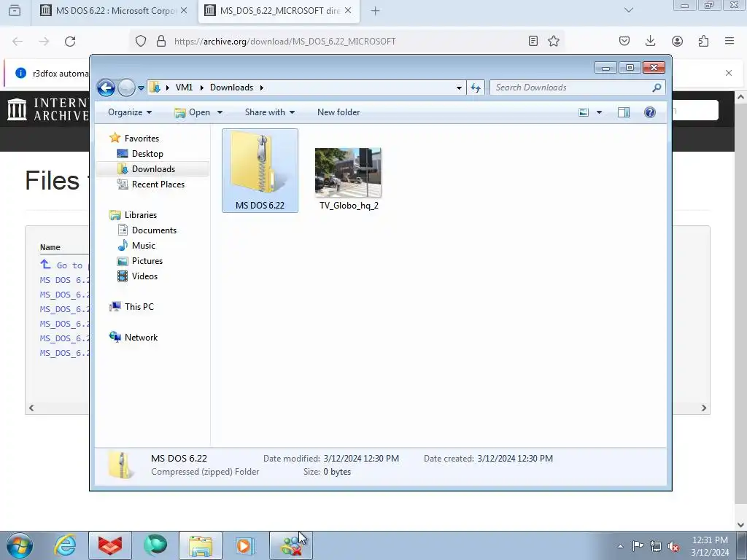List all tabs dropdown in browser
This screenshot has width=747, height=560.
click(x=629, y=10)
